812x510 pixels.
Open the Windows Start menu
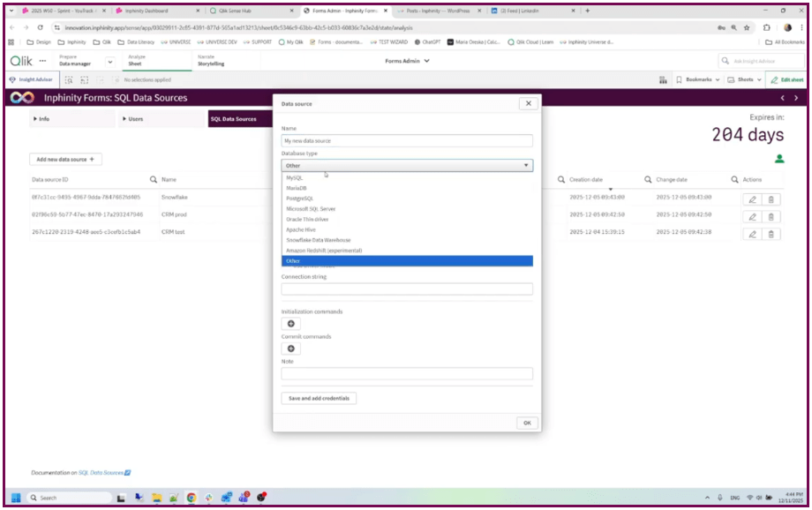pos(16,498)
